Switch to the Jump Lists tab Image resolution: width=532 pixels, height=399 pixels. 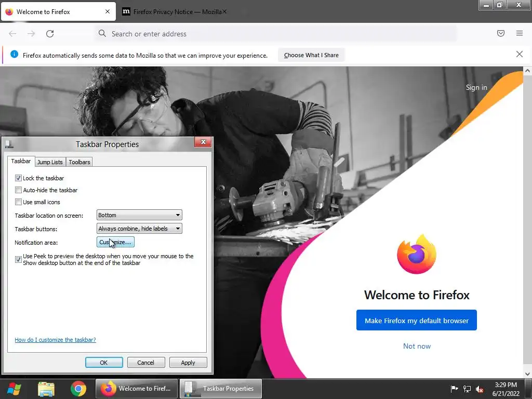pos(50,162)
